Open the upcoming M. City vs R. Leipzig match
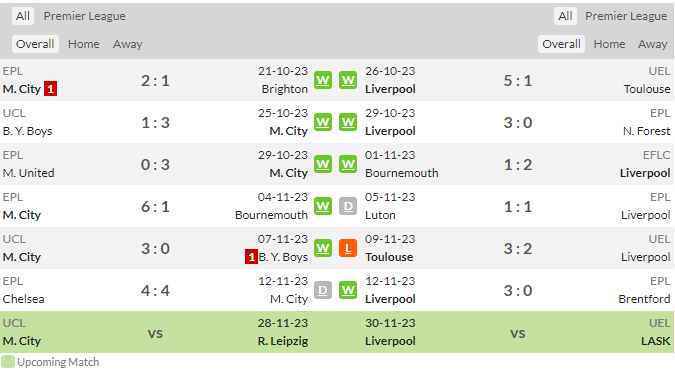 [x=155, y=332]
